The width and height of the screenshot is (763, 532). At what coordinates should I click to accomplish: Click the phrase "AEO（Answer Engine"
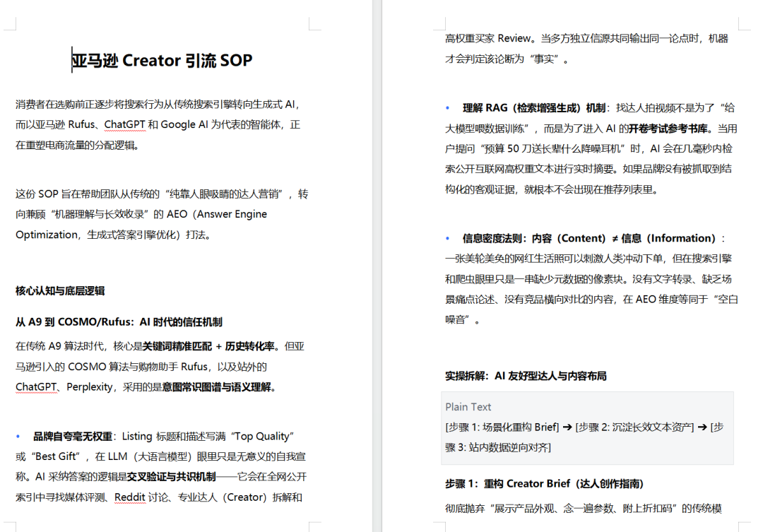pyautogui.click(x=217, y=214)
